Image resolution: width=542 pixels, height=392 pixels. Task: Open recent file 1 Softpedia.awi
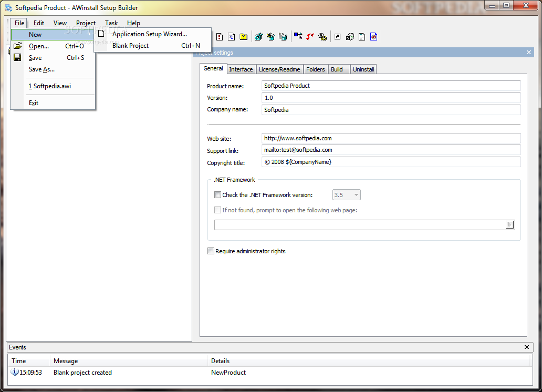pyautogui.click(x=53, y=86)
